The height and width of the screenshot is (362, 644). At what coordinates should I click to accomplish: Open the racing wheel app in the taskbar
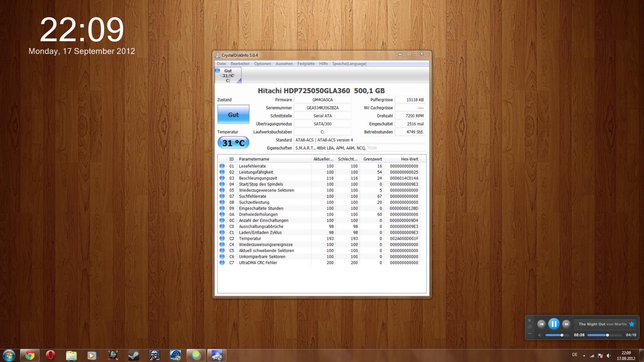(x=175, y=355)
